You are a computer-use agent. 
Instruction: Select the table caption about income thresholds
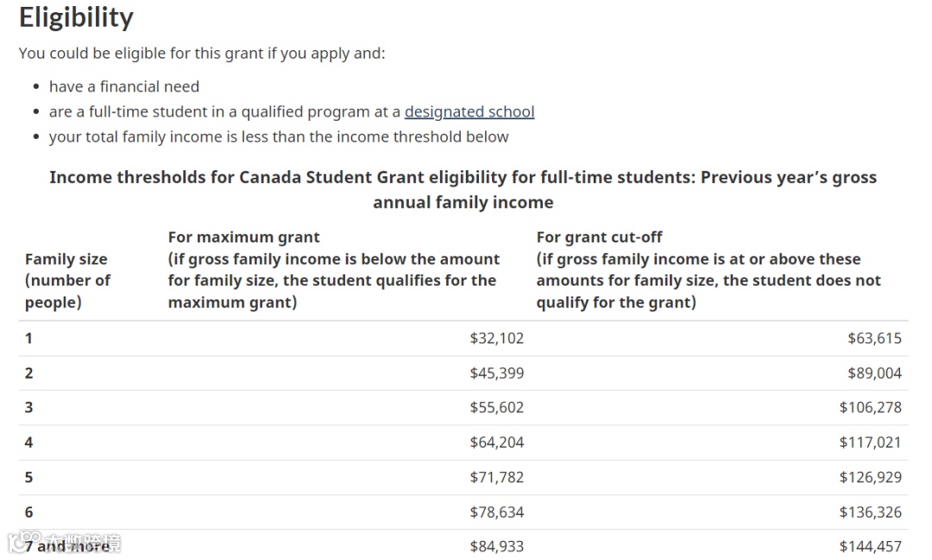tap(463, 190)
